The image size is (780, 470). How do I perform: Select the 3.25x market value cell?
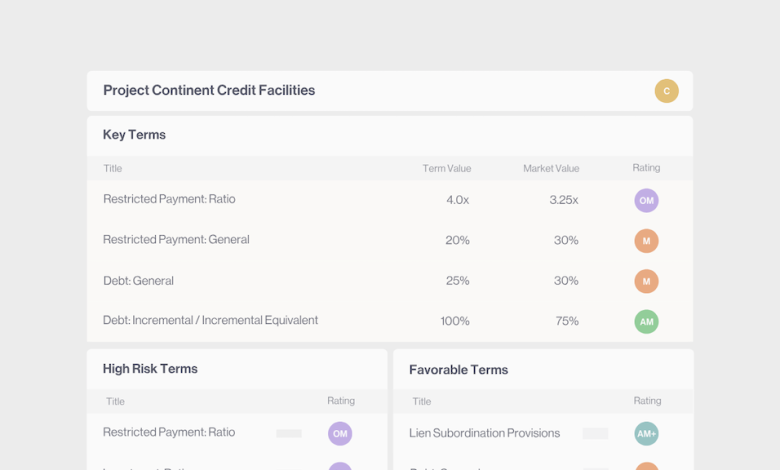(564, 200)
